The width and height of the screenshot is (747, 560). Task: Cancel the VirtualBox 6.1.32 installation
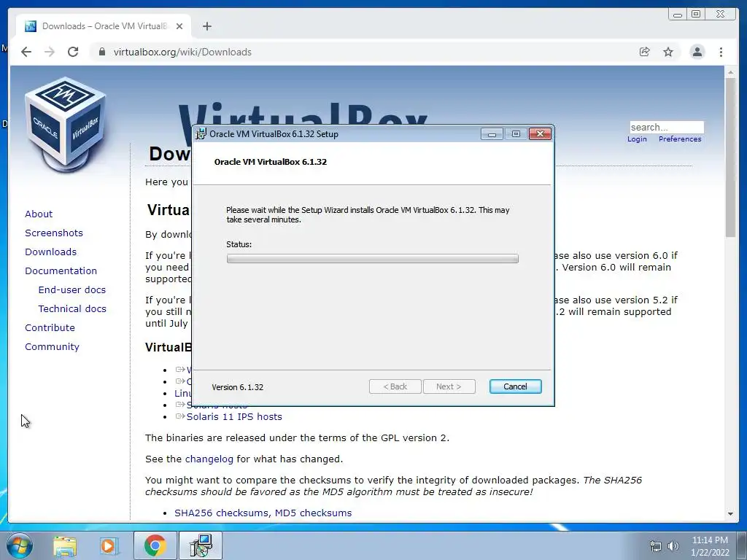click(x=515, y=386)
